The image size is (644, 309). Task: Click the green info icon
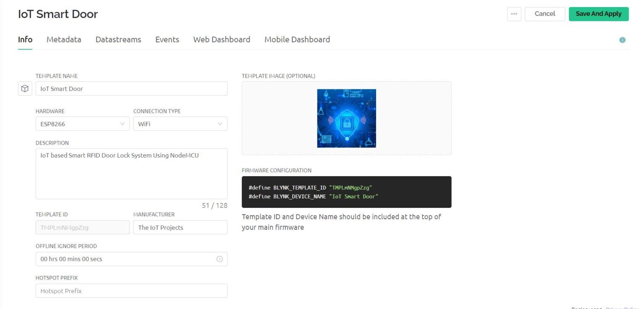[x=622, y=40]
